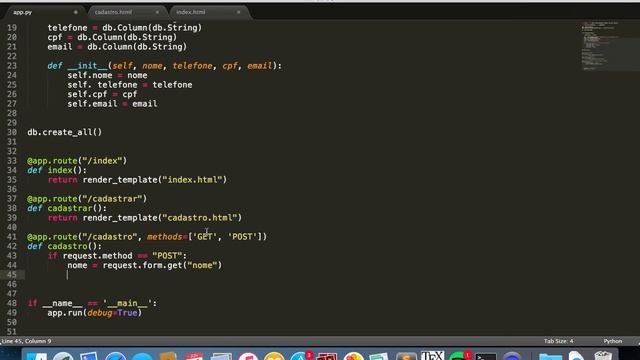640x360 pixels.
Task: Click the debug=True argument
Action: pyautogui.click(x=112, y=313)
